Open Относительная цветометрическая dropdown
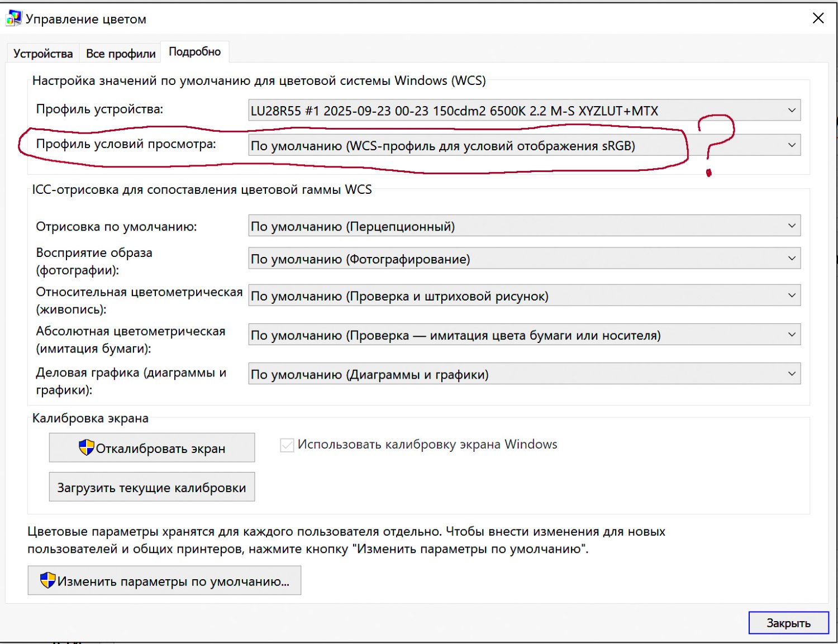This screenshot has width=838, height=644. [x=525, y=296]
